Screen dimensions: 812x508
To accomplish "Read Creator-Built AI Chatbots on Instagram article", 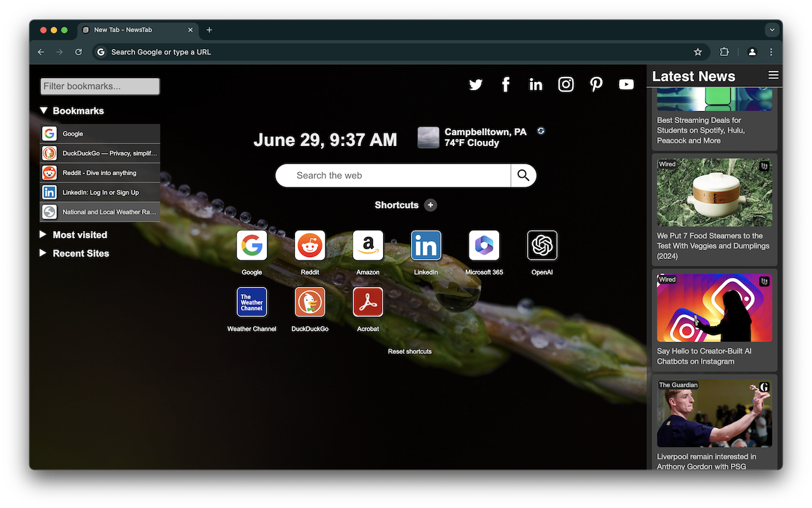I will pos(704,356).
